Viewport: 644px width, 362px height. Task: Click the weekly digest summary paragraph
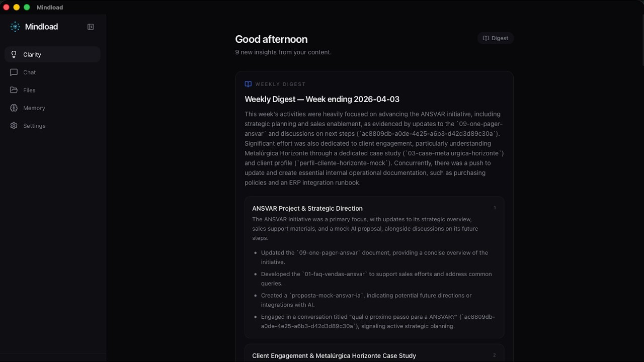point(374,148)
